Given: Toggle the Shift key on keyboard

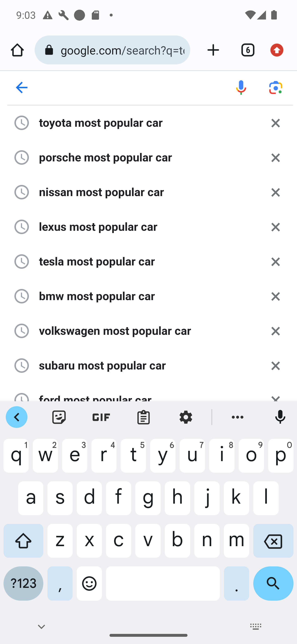Looking at the screenshot, I should click(23, 541).
